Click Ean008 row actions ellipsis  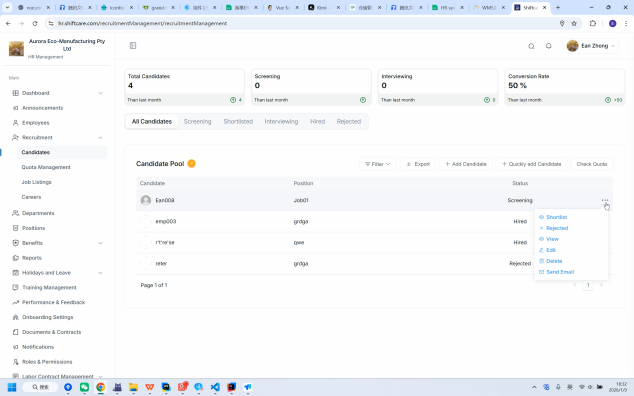coord(604,200)
